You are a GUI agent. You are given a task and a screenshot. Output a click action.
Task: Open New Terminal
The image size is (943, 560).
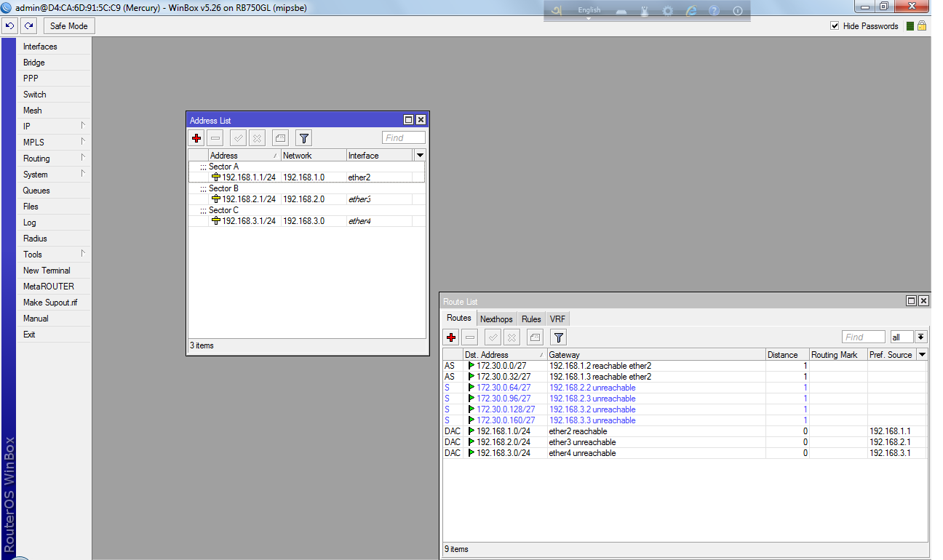click(x=55, y=271)
